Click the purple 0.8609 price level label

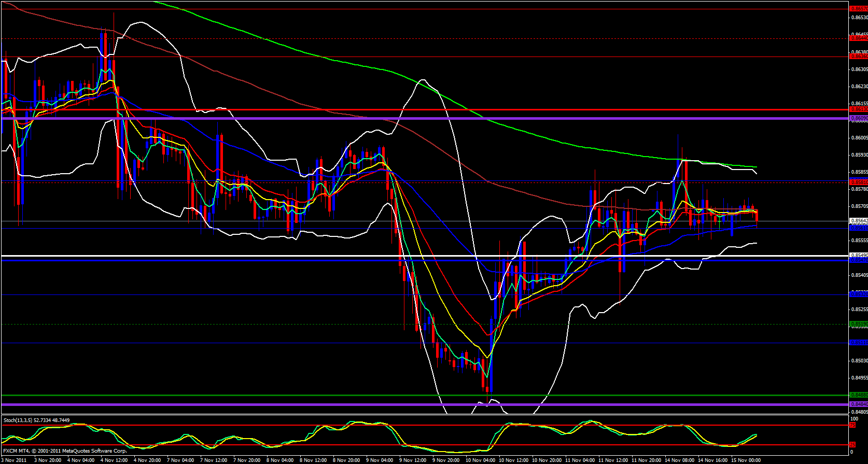click(858, 118)
